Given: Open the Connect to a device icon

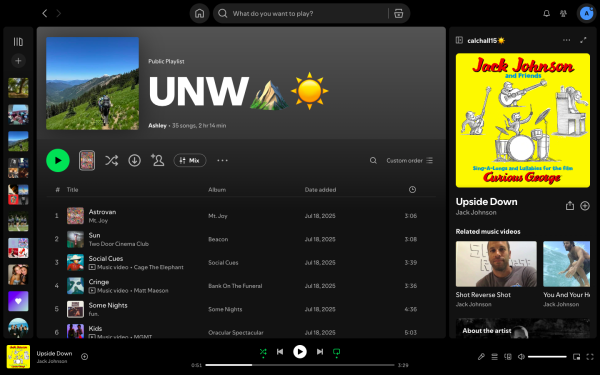Looking at the screenshot, I should click(508, 357).
